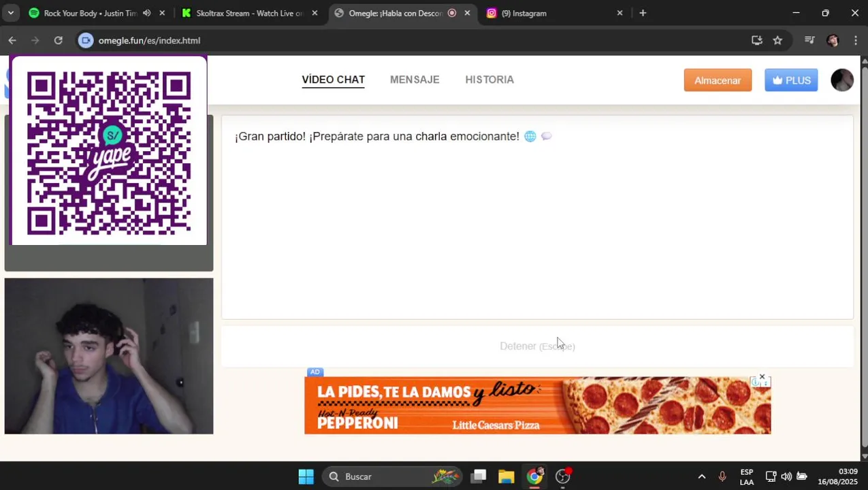This screenshot has width=868, height=490.
Task: Open the user profile picture on Omegle
Action: tap(842, 80)
